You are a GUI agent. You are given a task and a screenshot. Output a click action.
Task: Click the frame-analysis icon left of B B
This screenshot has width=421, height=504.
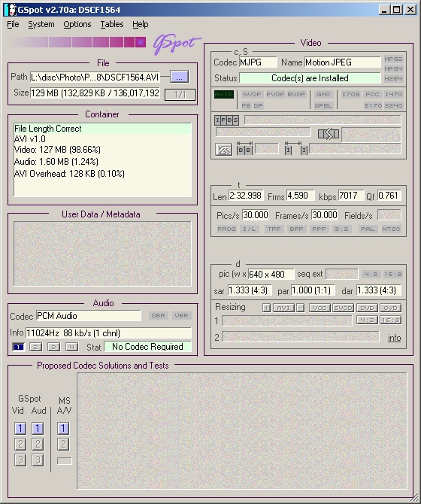(223, 150)
